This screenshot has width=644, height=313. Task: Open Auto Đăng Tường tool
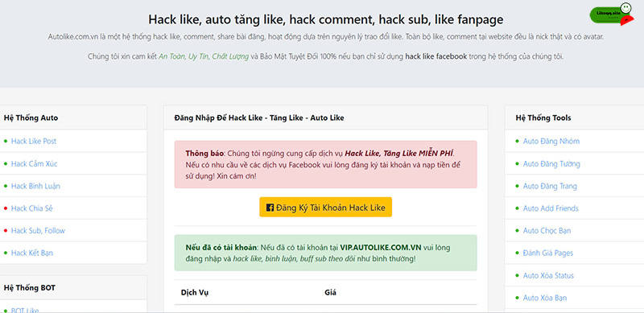(551, 164)
